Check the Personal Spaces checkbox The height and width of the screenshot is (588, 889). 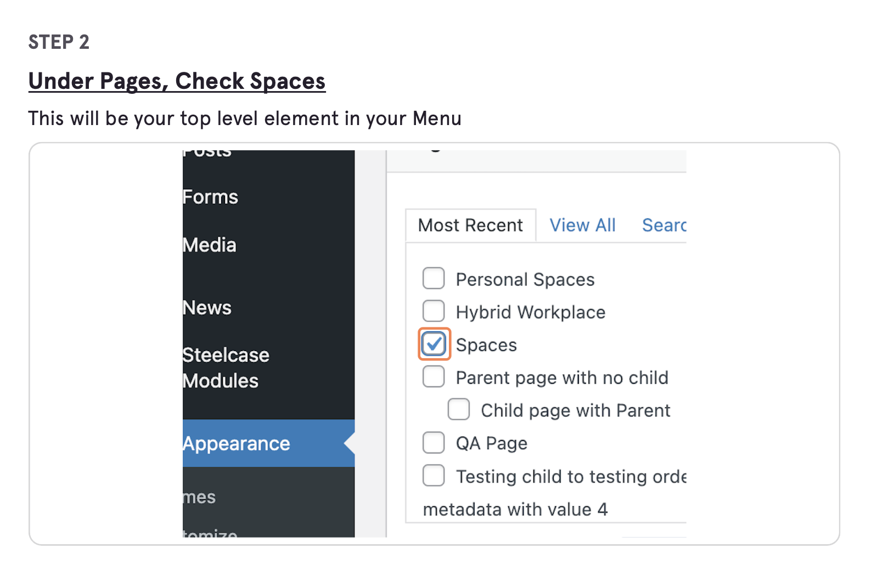point(434,279)
